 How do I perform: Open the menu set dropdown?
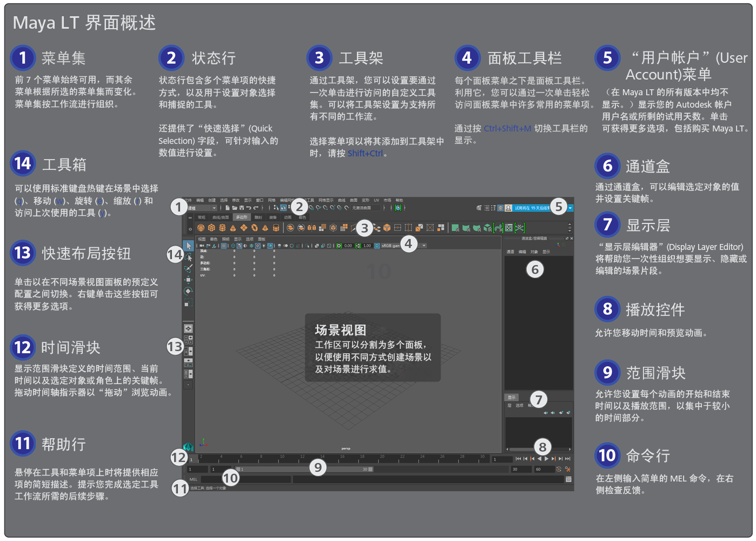pyautogui.click(x=201, y=208)
